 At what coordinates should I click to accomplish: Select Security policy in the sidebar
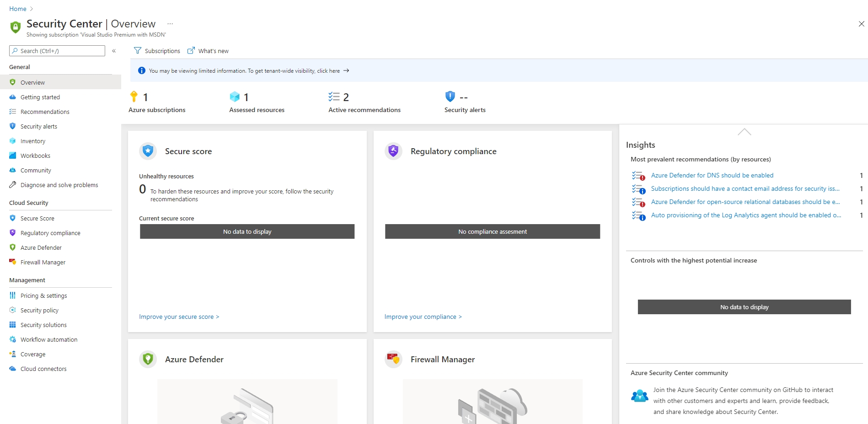[x=39, y=310]
